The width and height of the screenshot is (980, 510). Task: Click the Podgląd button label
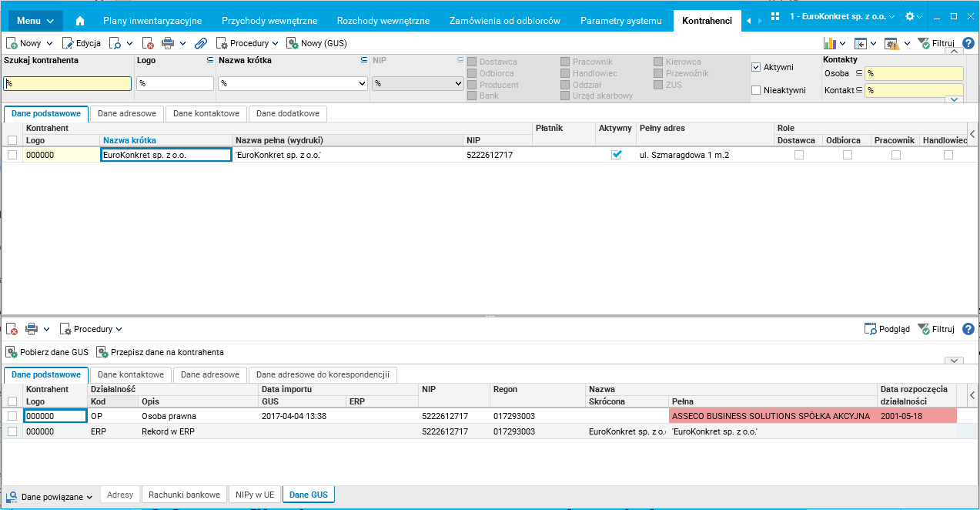pos(895,329)
